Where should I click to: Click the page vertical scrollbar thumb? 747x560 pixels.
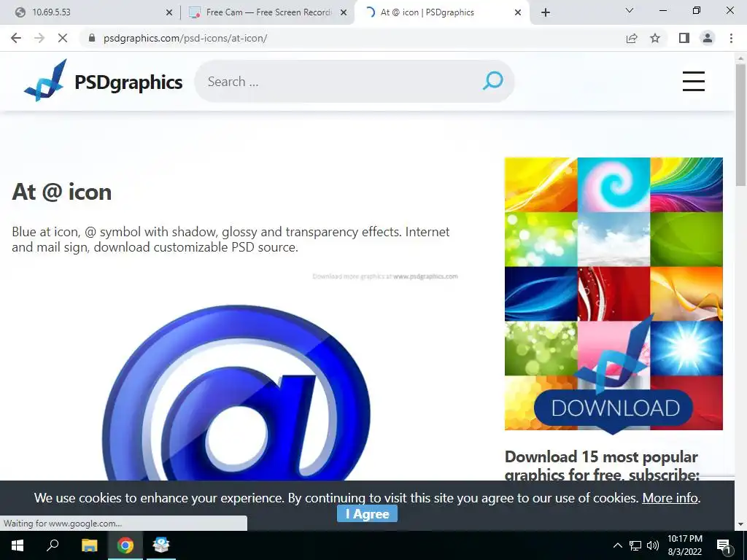tap(740, 125)
